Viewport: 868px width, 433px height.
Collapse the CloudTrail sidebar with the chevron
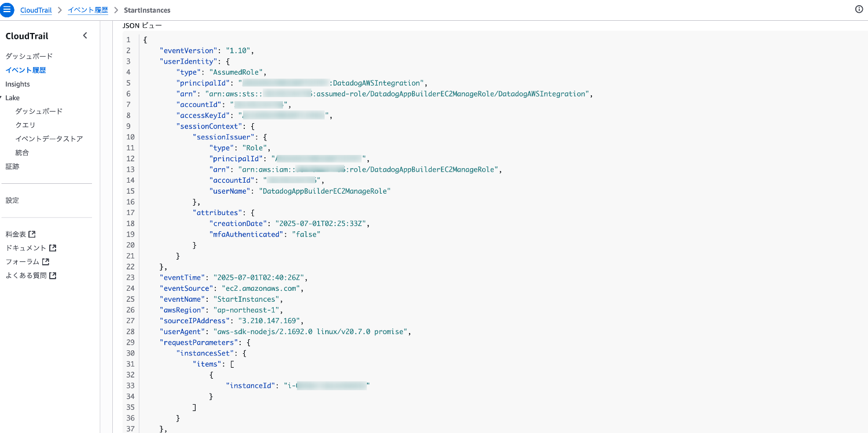click(x=85, y=36)
